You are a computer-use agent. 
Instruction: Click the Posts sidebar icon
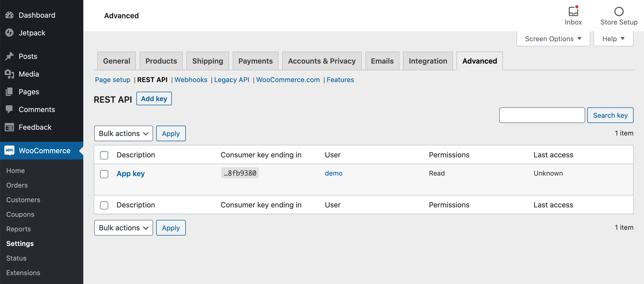tap(10, 55)
